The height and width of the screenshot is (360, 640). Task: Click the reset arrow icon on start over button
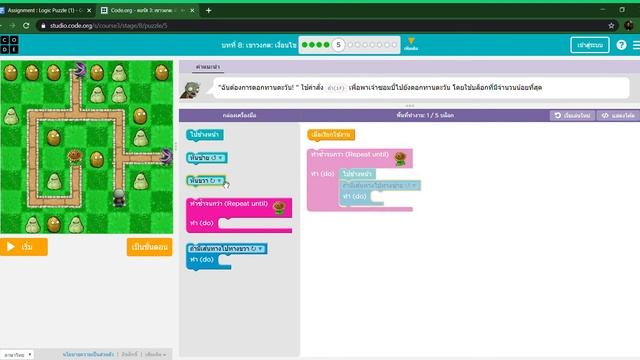[x=558, y=116]
